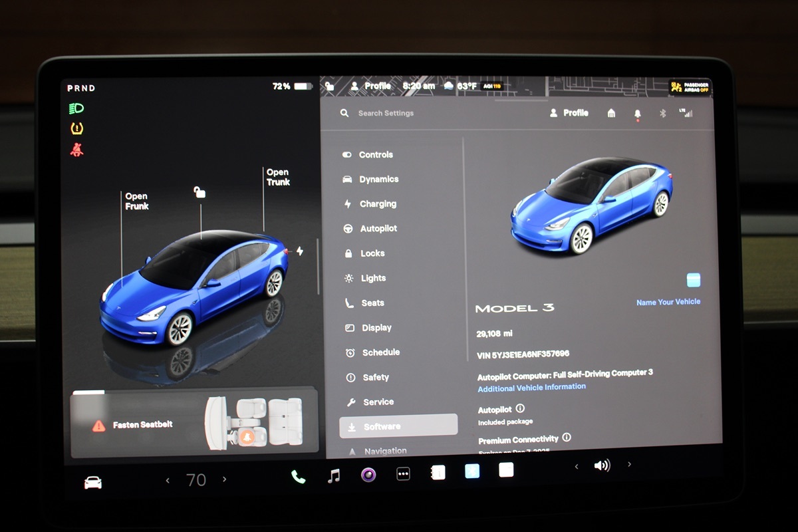The height and width of the screenshot is (532, 798).
Task: Open the notifications bell icon
Action: coord(637,114)
